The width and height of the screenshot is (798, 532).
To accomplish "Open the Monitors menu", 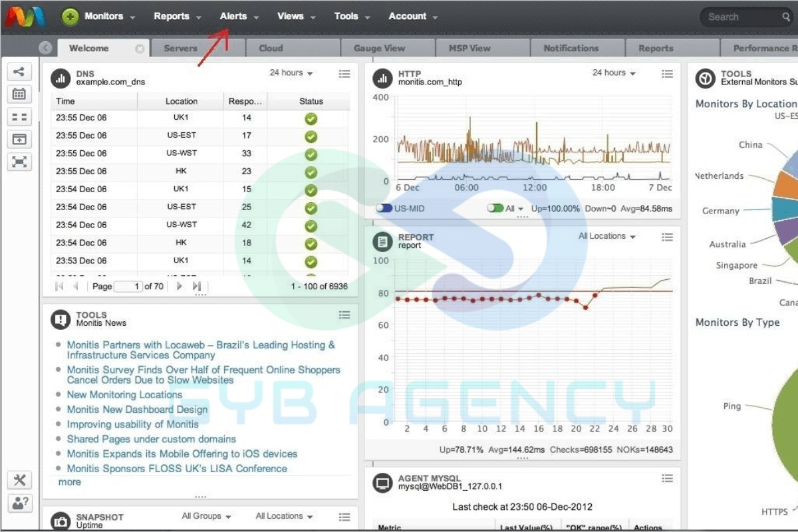I will [x=109, y=17].
